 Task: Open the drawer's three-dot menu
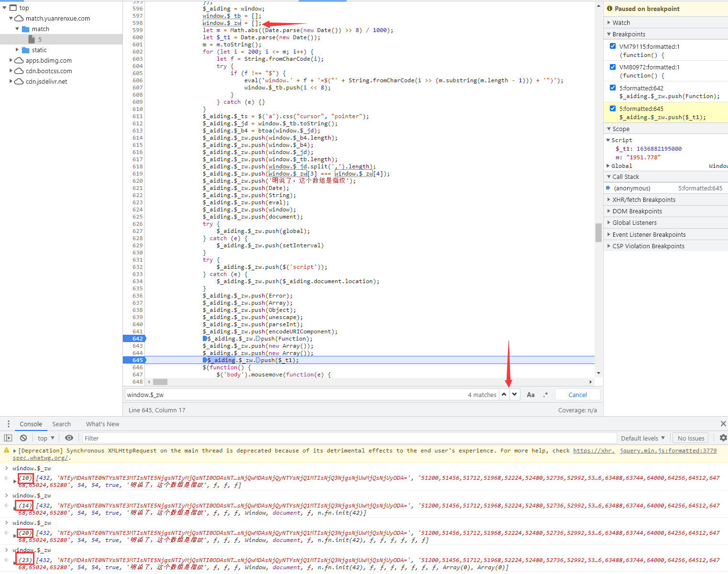click(x=8, y=424)
